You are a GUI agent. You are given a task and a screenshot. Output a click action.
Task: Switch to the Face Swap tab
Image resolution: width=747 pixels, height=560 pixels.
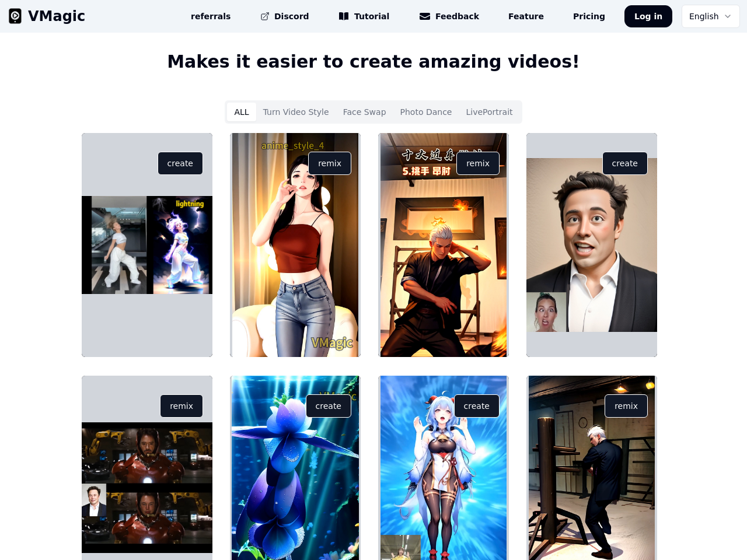pos(364,112)
